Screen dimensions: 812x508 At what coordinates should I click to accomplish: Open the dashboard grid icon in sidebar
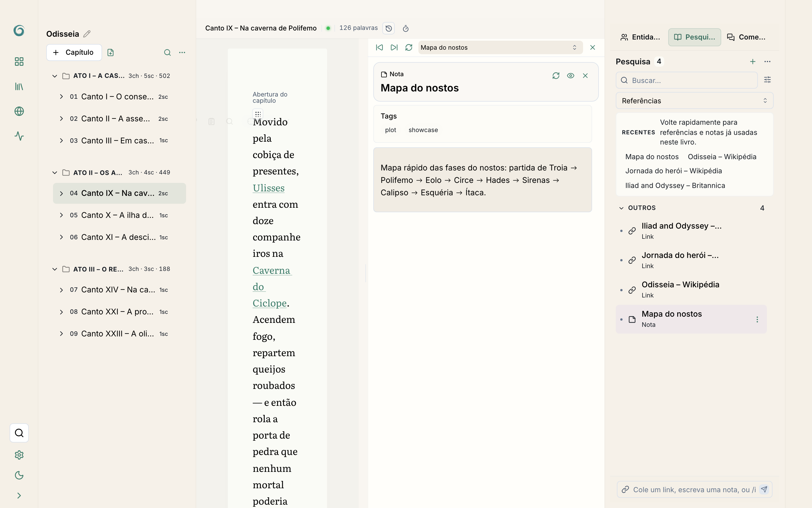coord(19,62)
